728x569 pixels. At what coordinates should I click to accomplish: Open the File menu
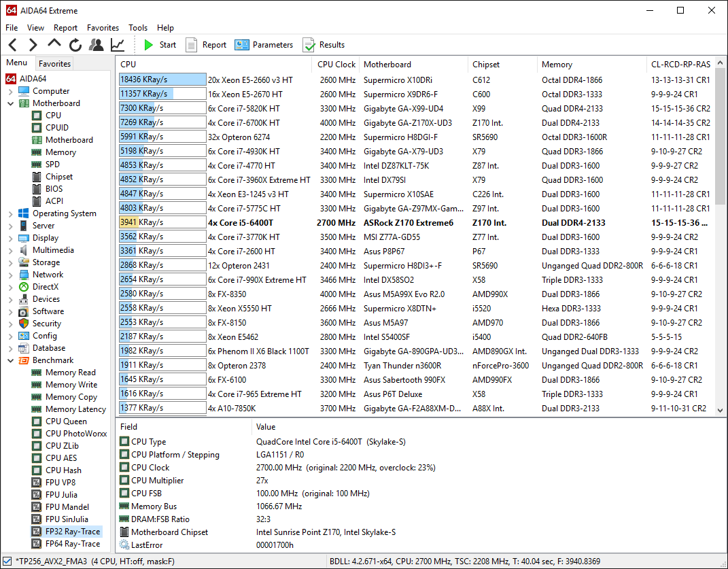[x=12, y=28]
